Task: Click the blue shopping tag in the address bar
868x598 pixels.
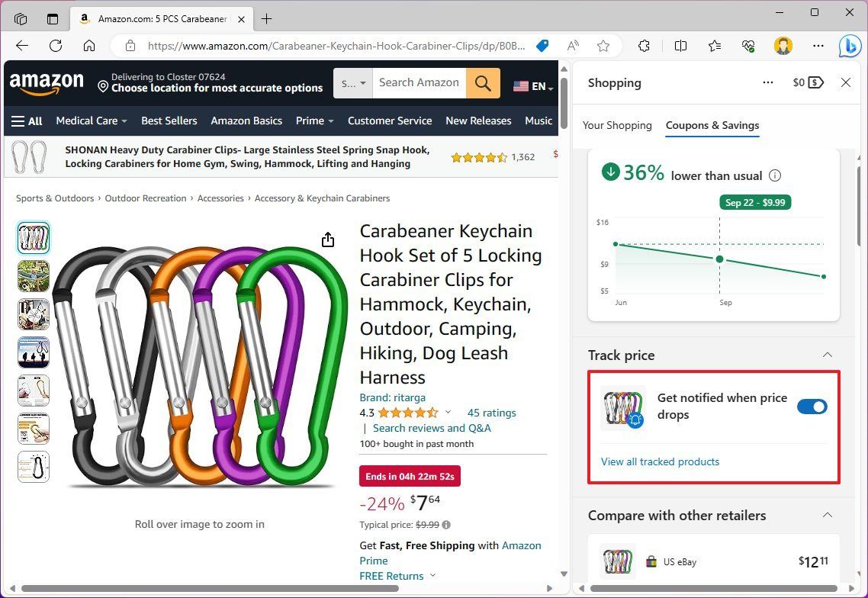Action: (x=542, y=46)
